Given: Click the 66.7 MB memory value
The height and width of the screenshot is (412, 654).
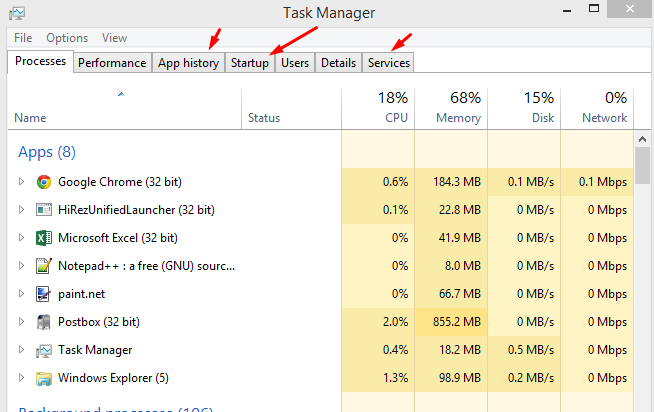Looking at the screenshot, I should (460, 294).
